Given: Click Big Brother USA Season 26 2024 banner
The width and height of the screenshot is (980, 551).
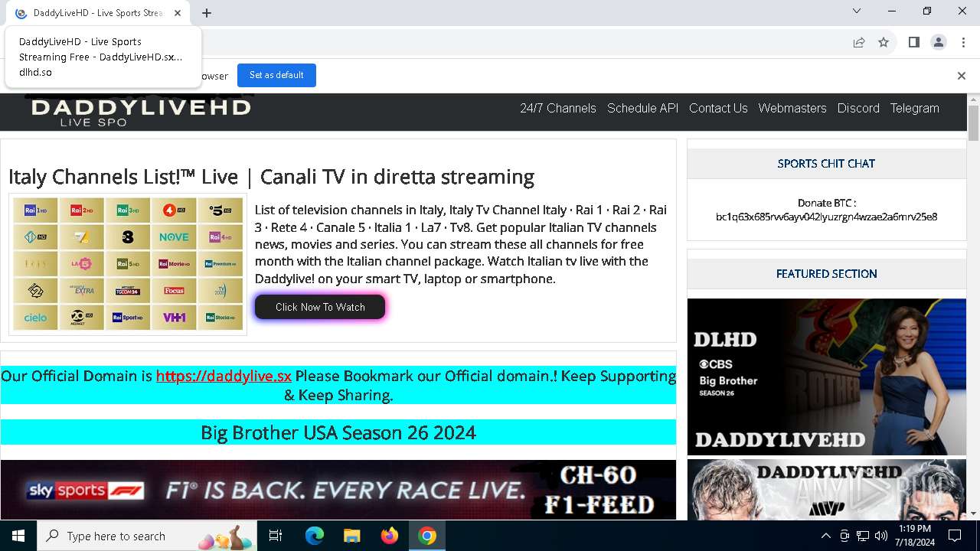Looking at the screenshot, I should pos(338,432).
